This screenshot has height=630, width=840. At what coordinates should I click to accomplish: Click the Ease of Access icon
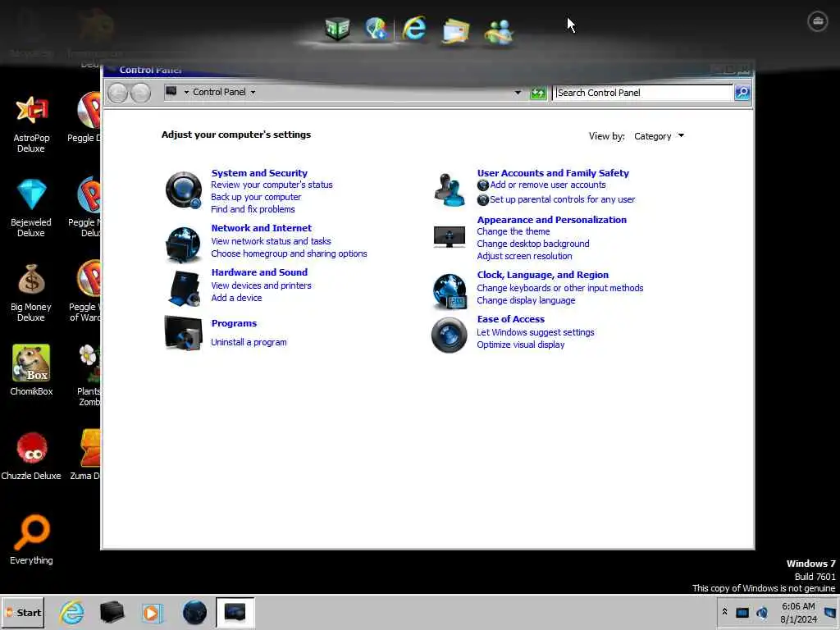[449, 336]
